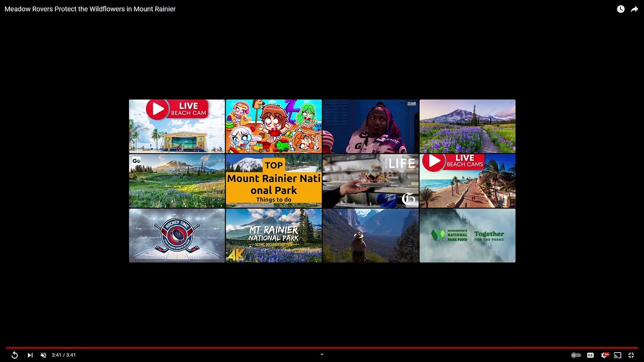Click the 3:41 / 3:41 time display
This screenshot has width=644, height=362.
pyautogui.click(x=64, y=355)
